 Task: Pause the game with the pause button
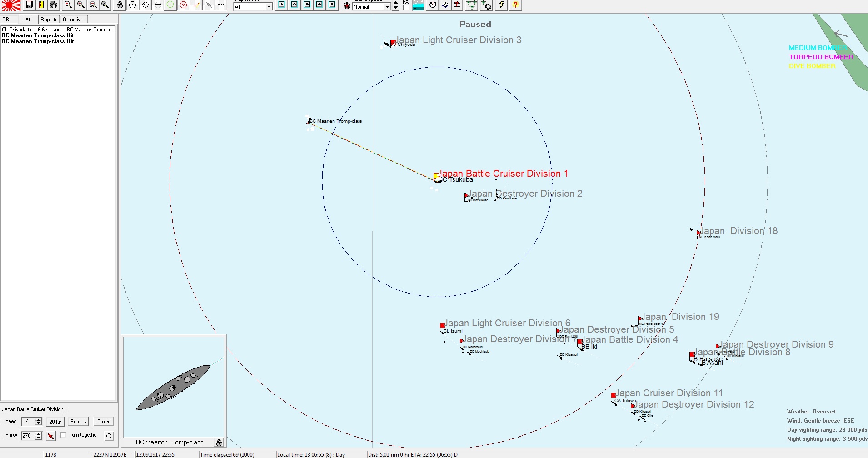332,5
